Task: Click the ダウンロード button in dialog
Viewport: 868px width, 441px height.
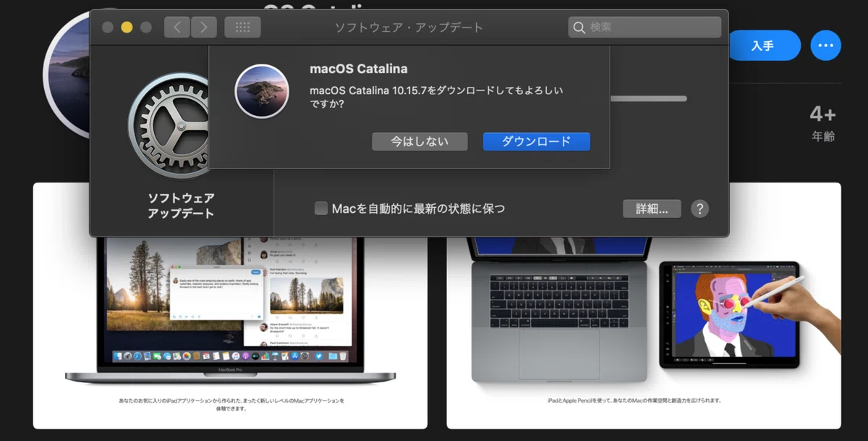Action: (536, 142)
